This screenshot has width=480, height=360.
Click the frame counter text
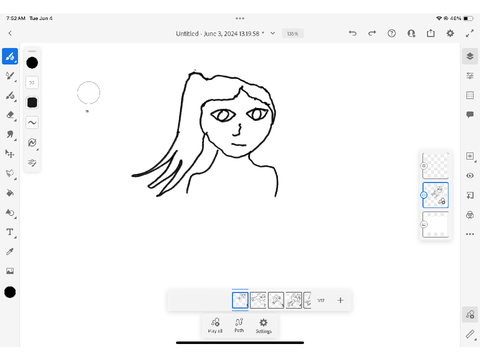pos(321,300)
